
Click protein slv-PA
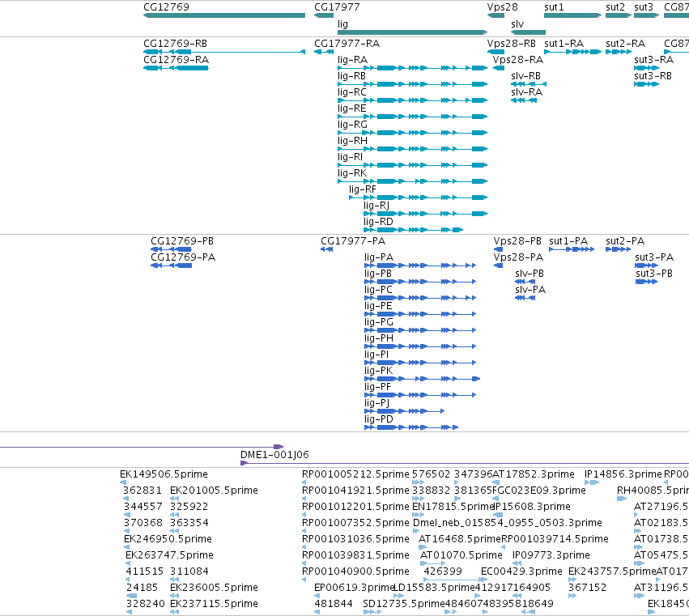525,299
